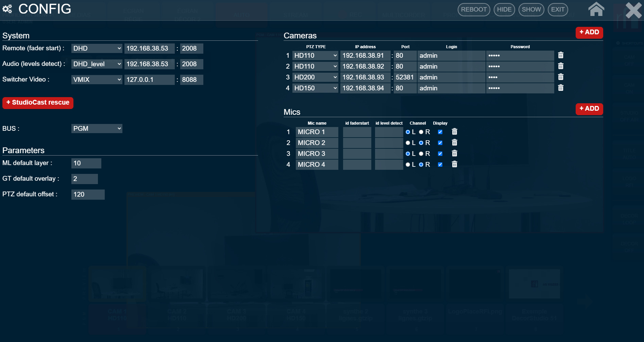Close the config panel with X icon
The image size is (644, 342).
pos(633,10)
